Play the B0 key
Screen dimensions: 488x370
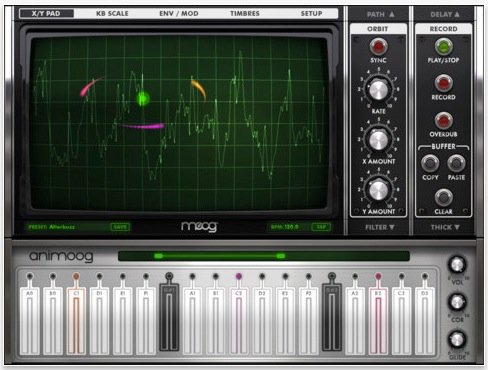[53, 320]
